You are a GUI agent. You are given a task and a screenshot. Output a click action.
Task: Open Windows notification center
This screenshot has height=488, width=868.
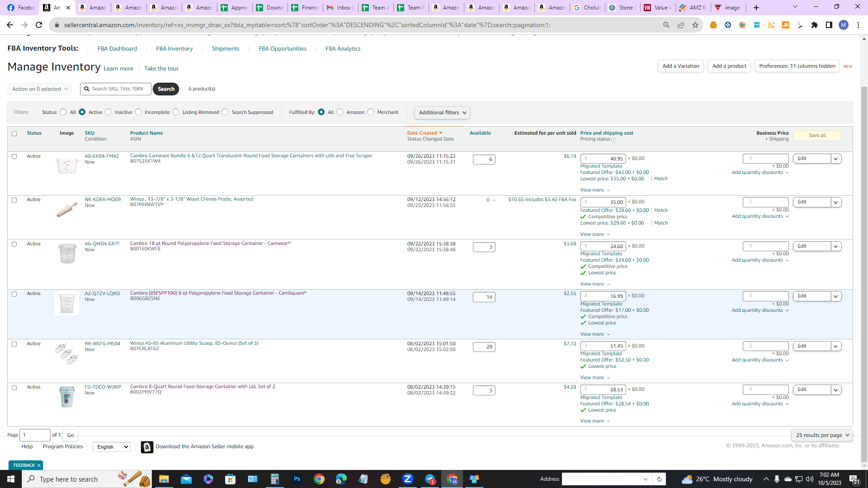(854, 479)
